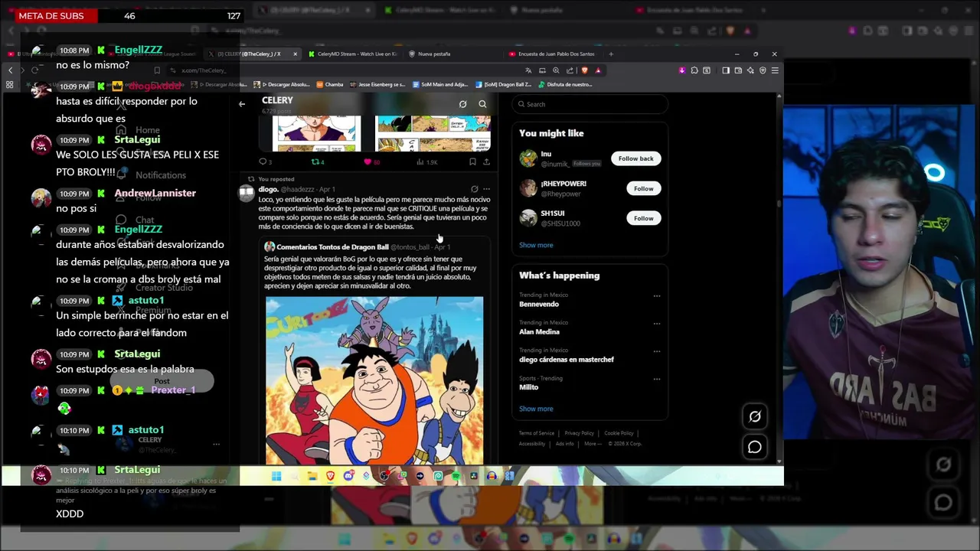Open diego cárdenas en masterchef trend
Image resolution: width=980 pixels, height=551 pixels.
[x=567, y=359]
